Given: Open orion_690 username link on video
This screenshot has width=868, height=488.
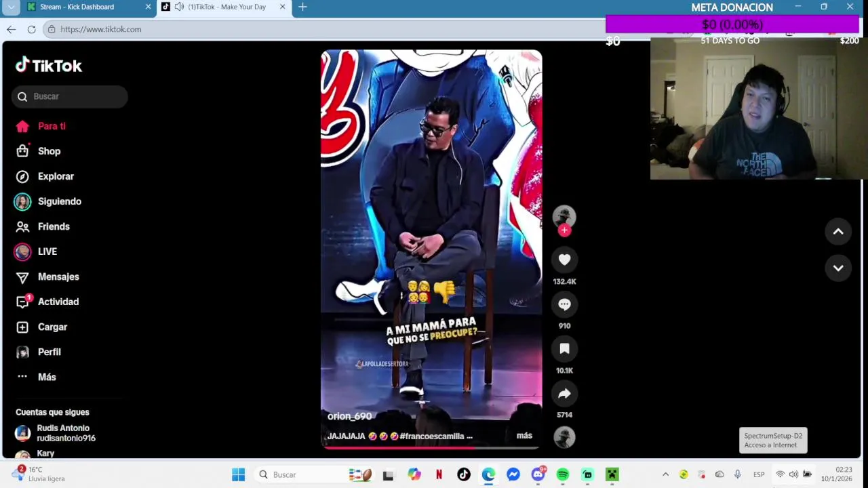Looking at the screenshot, I should point(349,416).
